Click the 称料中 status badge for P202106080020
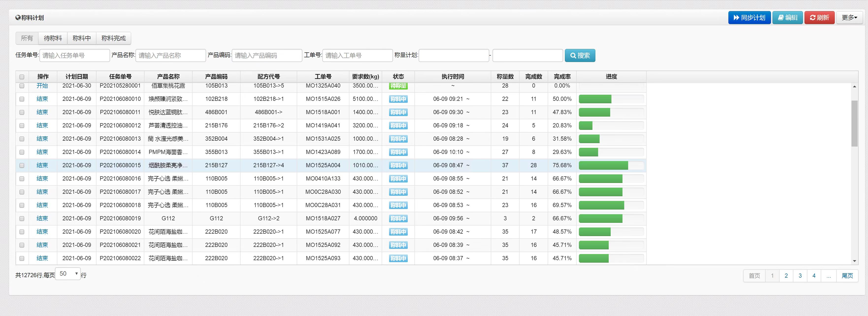This screenshot has height=316, width=868. click(398, 232)
